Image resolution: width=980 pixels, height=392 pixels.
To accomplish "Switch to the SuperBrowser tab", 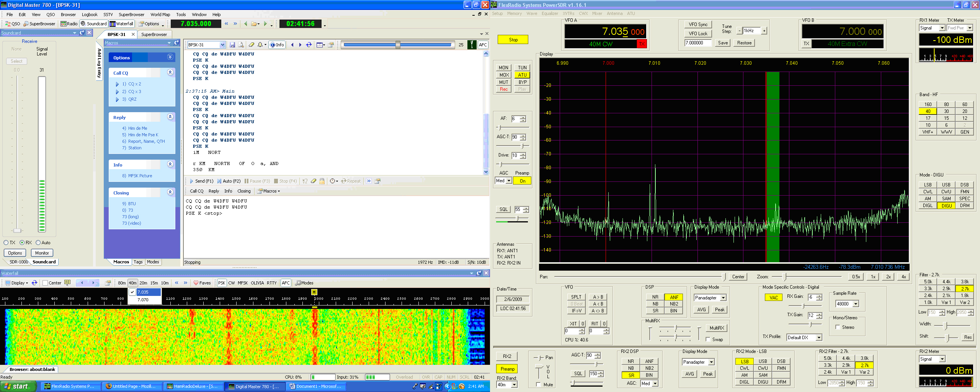I will point(154,34).
